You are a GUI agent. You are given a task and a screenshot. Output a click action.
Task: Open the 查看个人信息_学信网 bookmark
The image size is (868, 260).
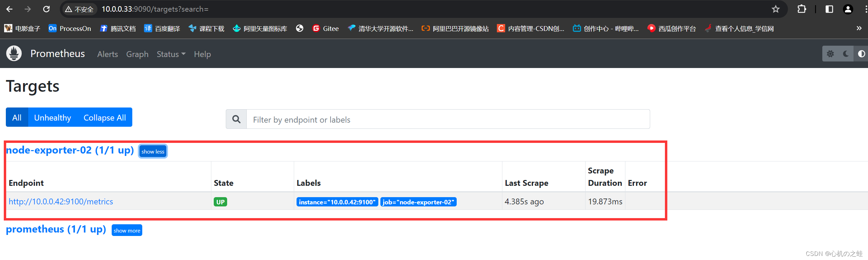[x=739, y=29]
